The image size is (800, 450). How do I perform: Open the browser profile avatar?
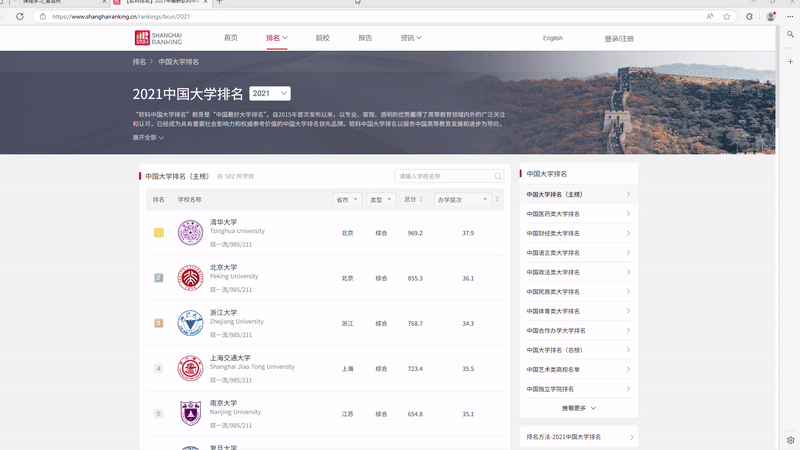771,16
